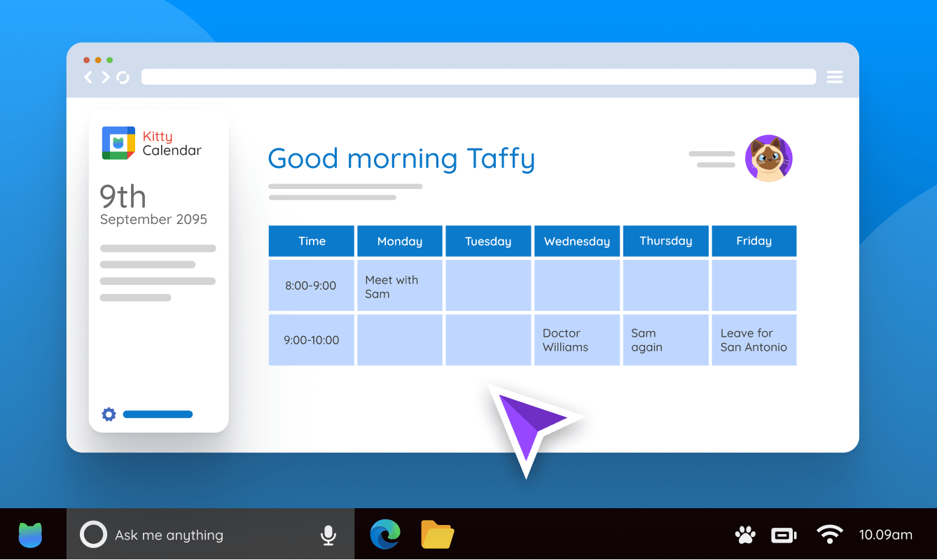This screenshot has height=560, width=937.
Task: Select the Thursday column header
Action: [x=665, y=241]
